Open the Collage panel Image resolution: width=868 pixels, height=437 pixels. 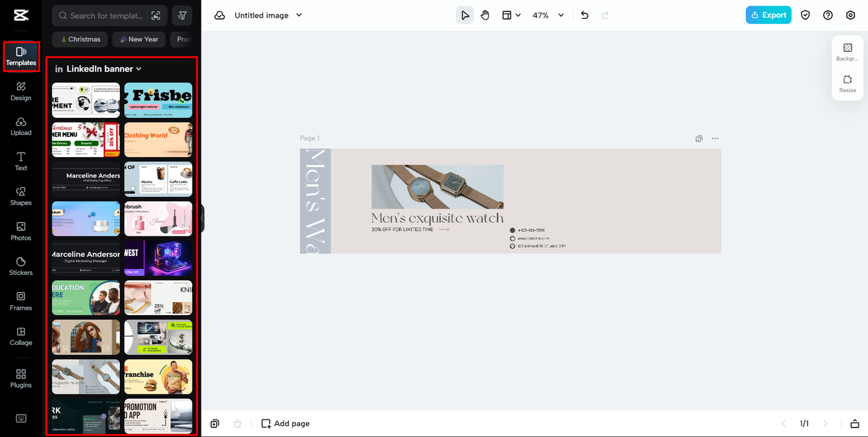(21, 337)
